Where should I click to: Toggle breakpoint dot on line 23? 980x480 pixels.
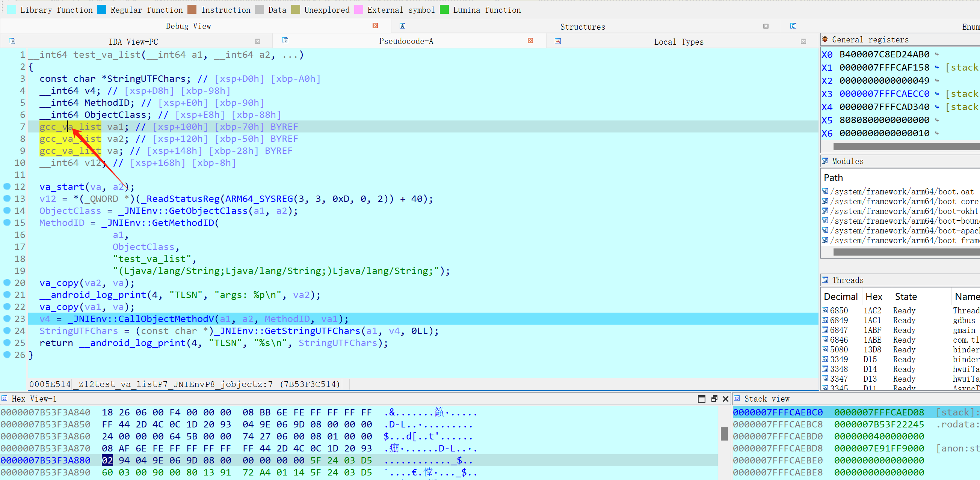pos(7,318)
